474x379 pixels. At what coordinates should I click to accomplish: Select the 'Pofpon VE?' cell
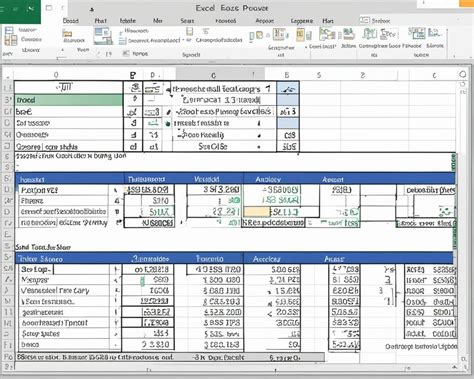coord(63,190)
